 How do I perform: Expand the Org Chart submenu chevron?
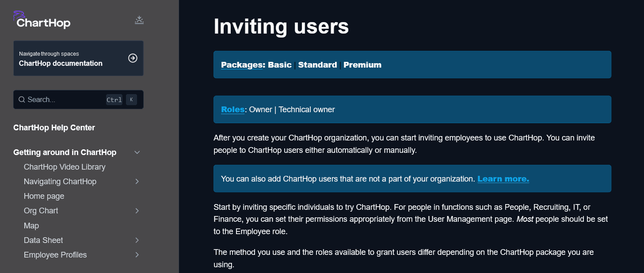(137, 211)
